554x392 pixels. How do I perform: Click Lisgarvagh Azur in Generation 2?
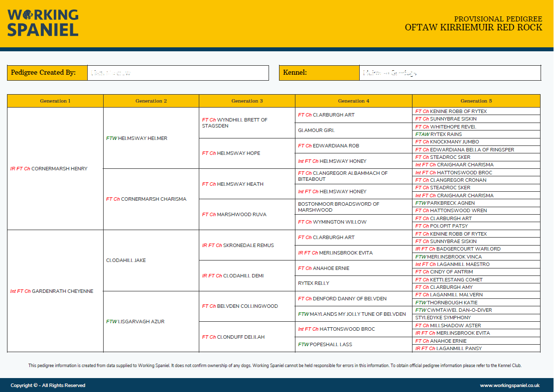pyautogui.click(x=135, y=322)
